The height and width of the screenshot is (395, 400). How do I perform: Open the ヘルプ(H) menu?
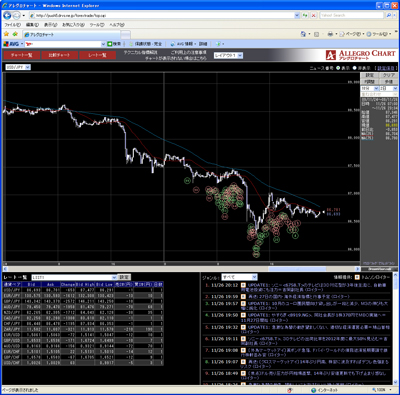[117, 25]
